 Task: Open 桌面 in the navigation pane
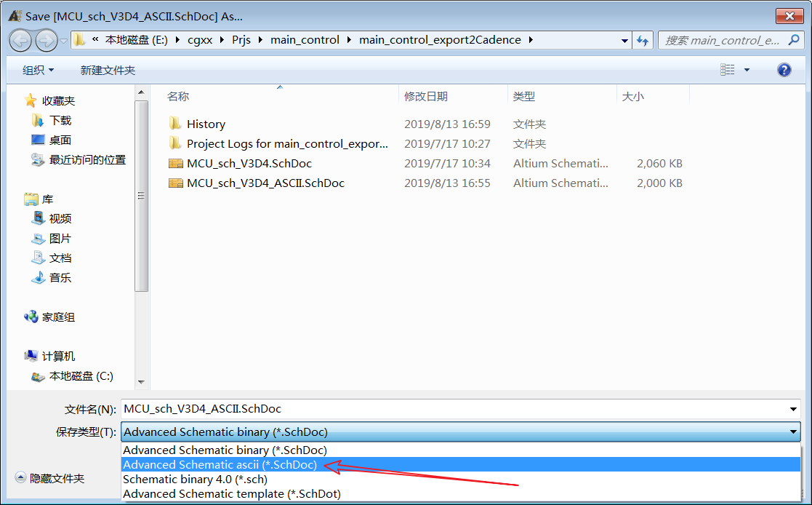tap(52, 140)
